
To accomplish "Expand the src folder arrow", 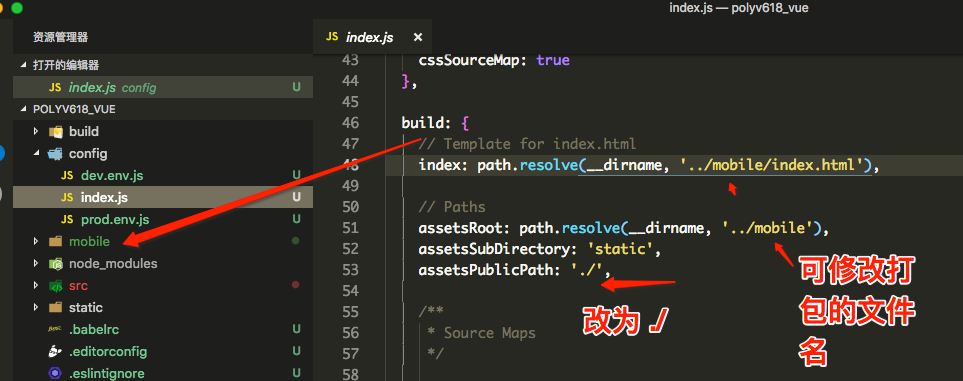I will (36, 286).
